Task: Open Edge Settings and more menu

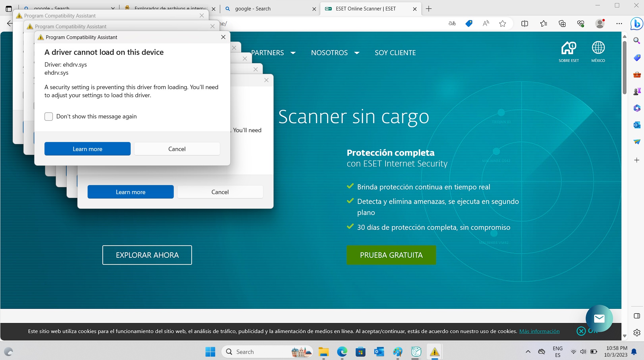Action: pos(619,24)
